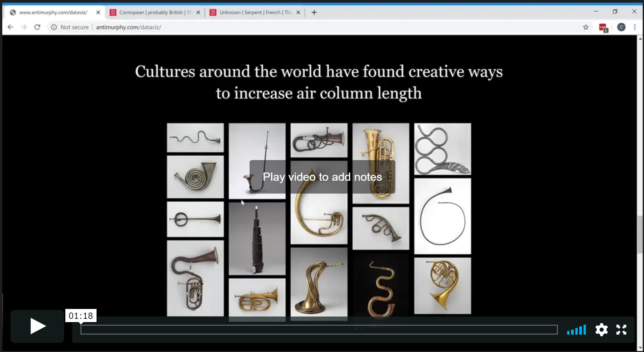
Task: Click the profile avatar in the toolbar
Action: (x=621, y=27)
